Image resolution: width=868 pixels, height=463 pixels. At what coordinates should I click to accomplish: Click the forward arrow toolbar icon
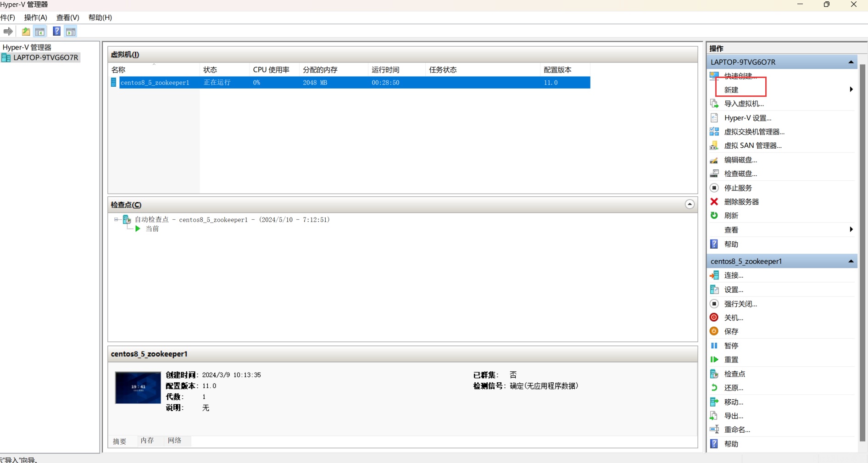click(x=8, y=31)
